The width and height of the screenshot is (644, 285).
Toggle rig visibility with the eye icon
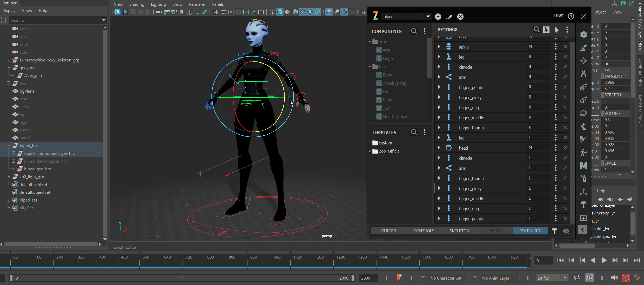pyautogui.click(x=567, y=231)
